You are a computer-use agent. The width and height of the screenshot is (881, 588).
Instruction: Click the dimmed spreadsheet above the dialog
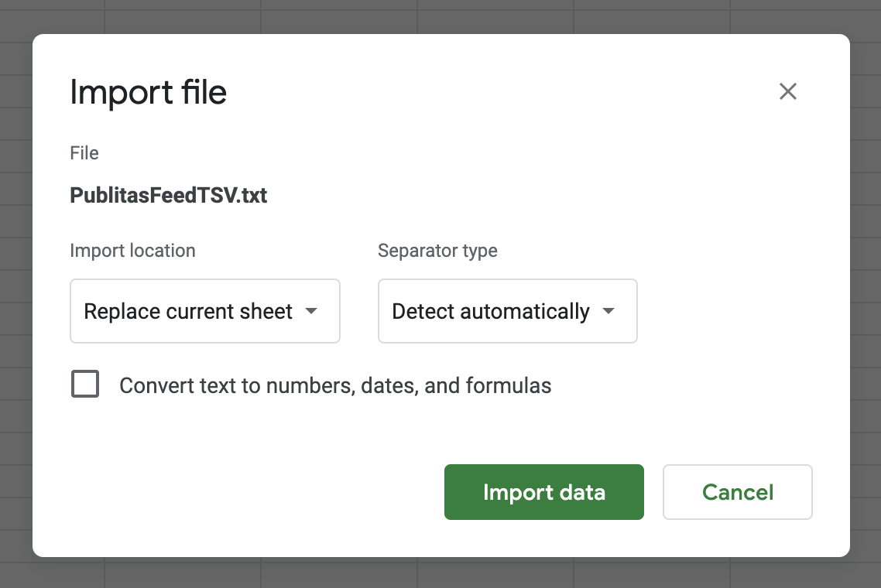(440, 15)
